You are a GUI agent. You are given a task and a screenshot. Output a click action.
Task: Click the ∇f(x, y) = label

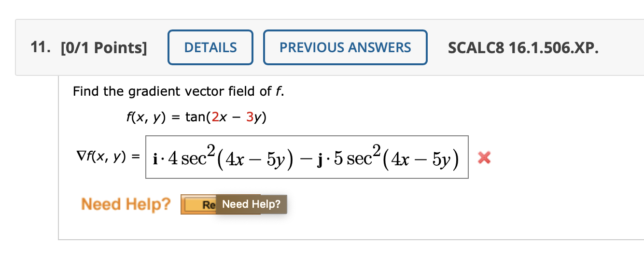tap(106, 157)
